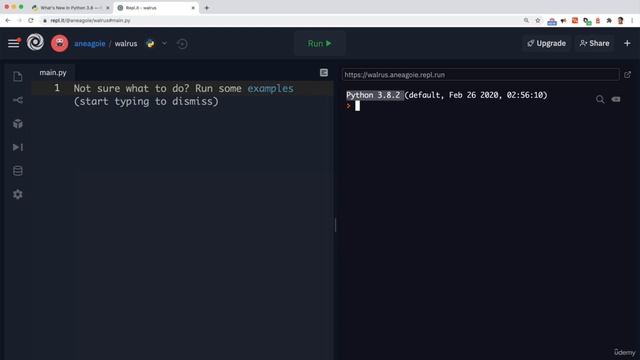This screenshot has width=640, height=360.
Task: Bookmark this page with the star
Action: (538, 20)
